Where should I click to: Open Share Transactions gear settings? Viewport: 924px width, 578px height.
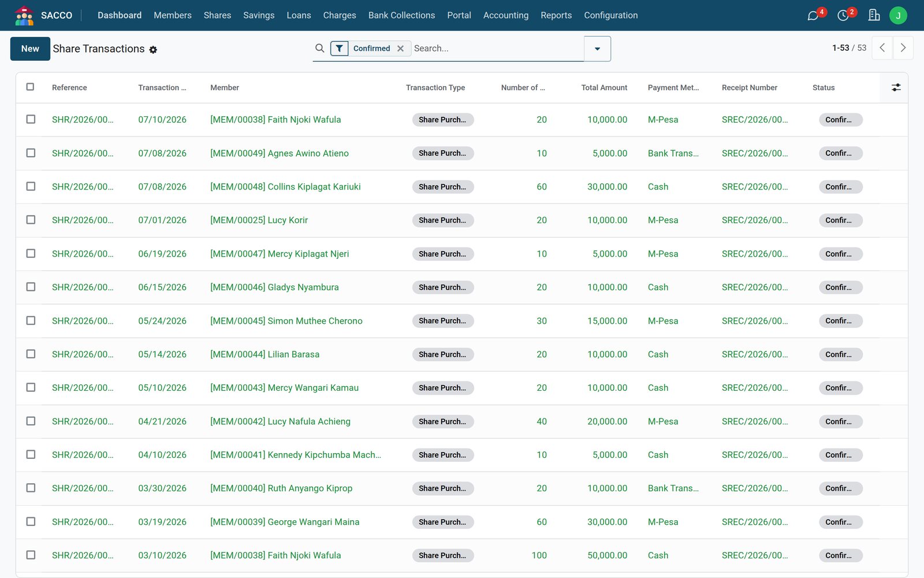tap(153, 50)
